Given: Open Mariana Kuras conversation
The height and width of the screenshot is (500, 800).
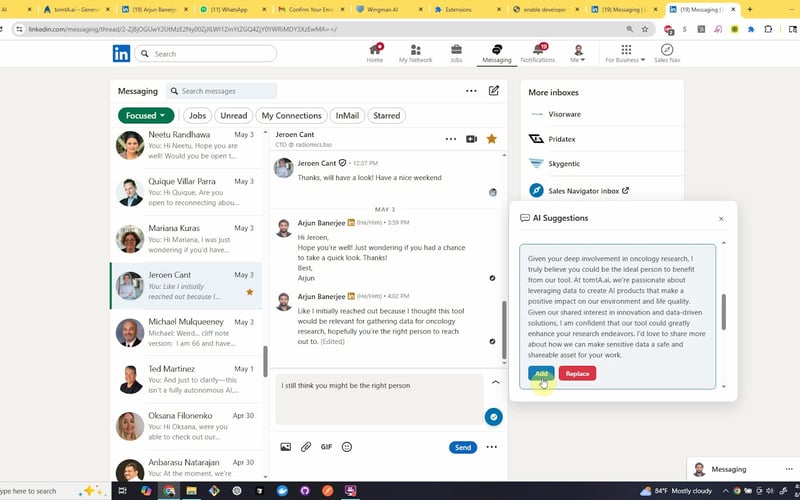Looking at the screenshot, I should click(x=187, y=239).
